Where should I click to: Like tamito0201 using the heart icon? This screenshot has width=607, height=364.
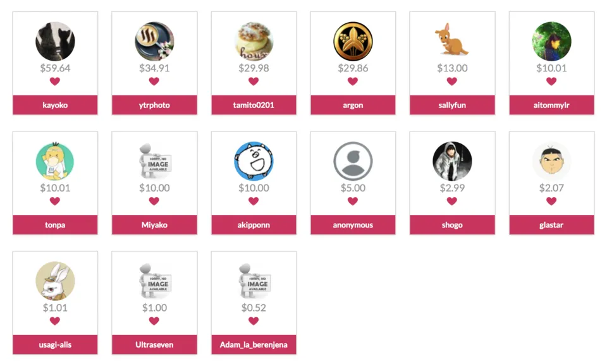point(254,82)
